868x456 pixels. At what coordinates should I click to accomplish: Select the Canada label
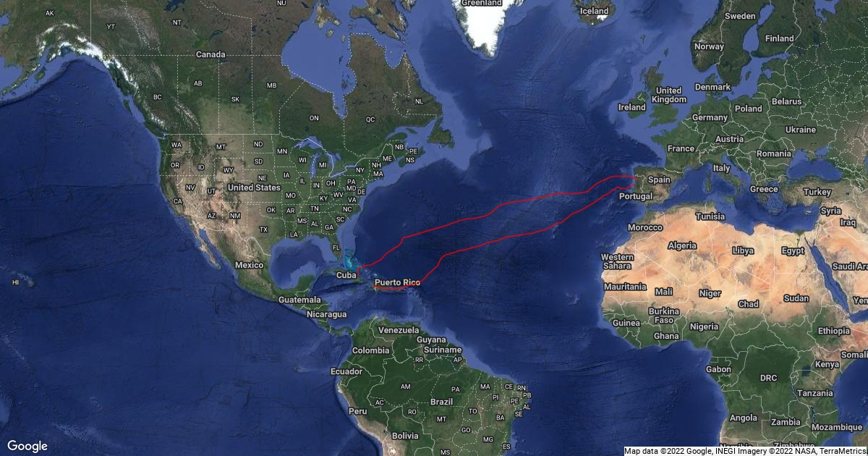click(210, 54)
